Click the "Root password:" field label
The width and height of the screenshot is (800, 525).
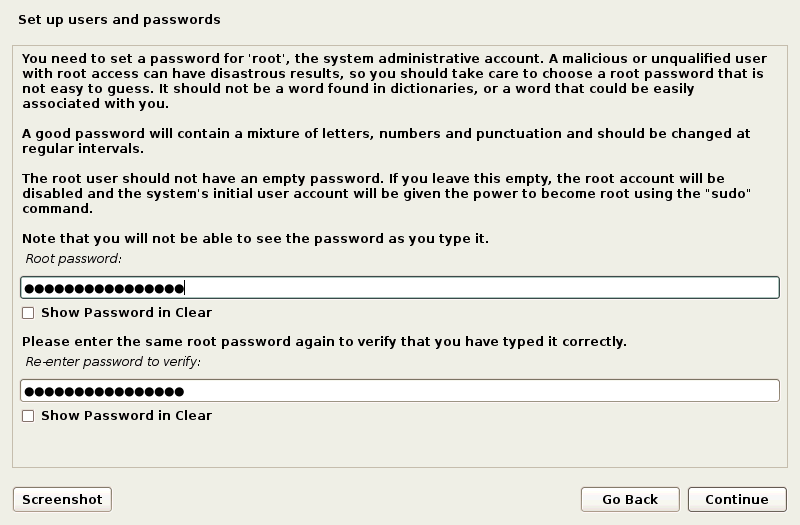click(x=74, y=259)
